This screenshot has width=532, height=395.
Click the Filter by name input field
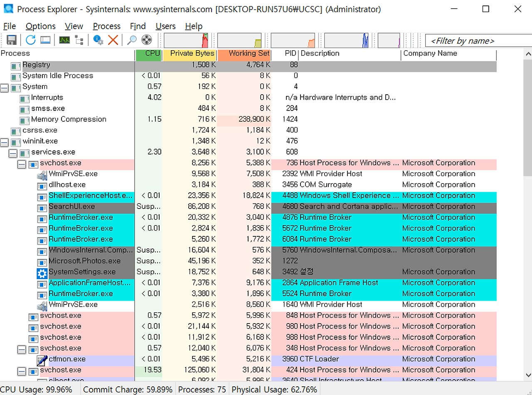click(x=478, y=41)
